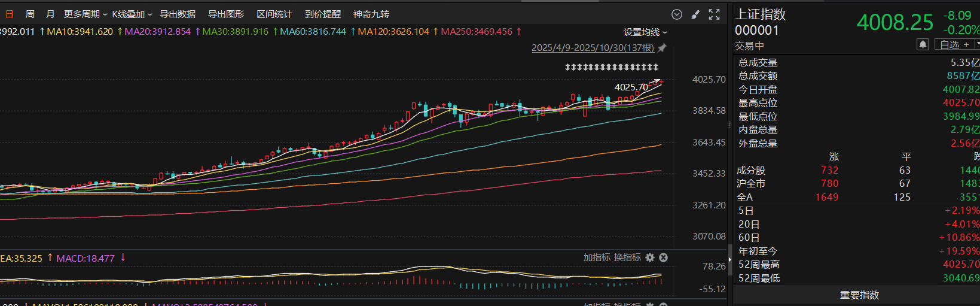Open 到价提醒 price alert
980x306 pixels.
(323, 14)
